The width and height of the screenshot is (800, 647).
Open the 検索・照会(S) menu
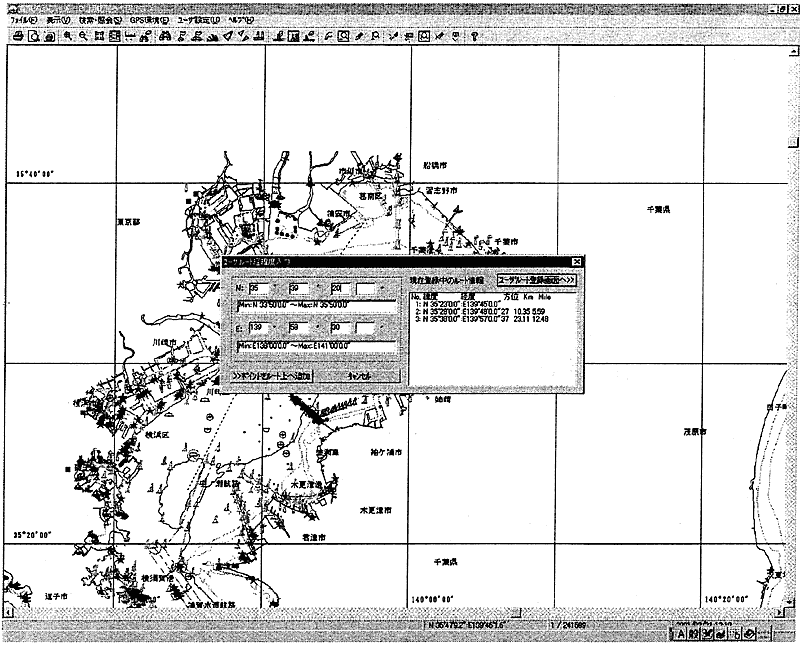pyautogui.click(x=101, y=20)
